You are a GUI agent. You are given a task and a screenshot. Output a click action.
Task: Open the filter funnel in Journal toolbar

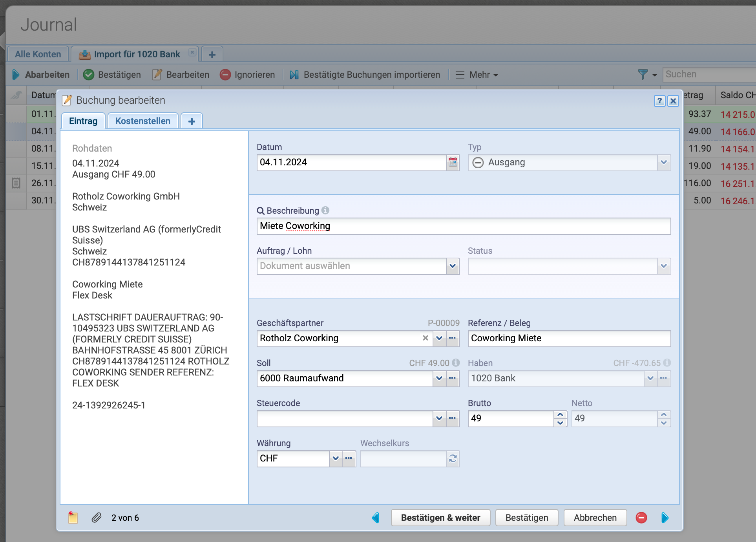click(643, 74)
